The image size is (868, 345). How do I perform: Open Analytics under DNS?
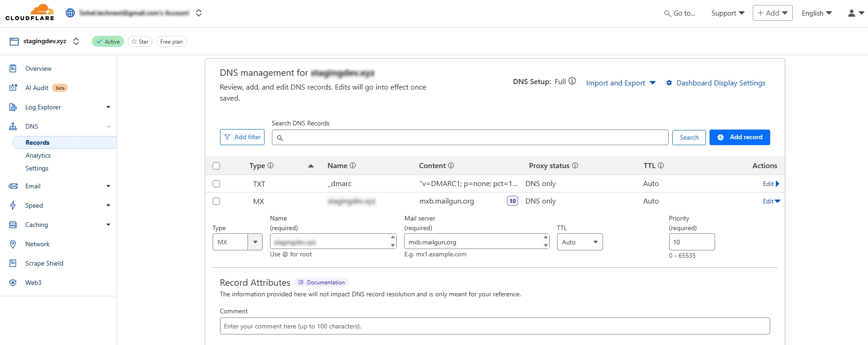click(38, 156)
